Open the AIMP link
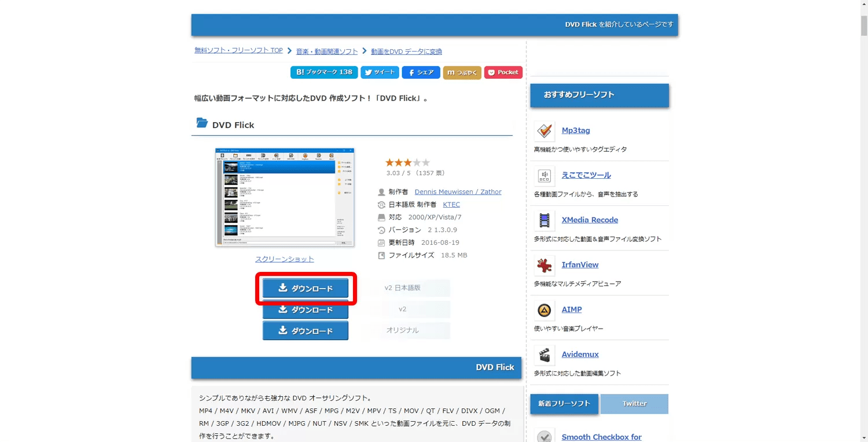Screen dimensions: 868x442 [572, 310]
